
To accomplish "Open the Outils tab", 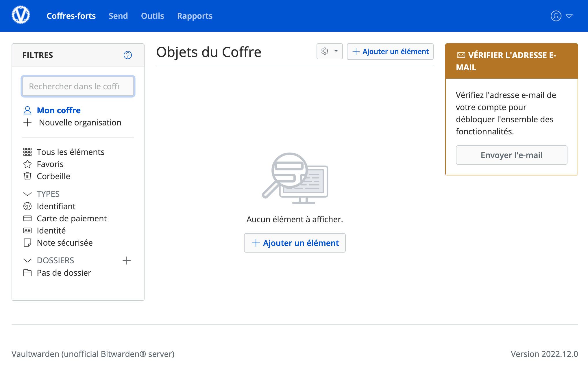I will click(x=153, y=16).
